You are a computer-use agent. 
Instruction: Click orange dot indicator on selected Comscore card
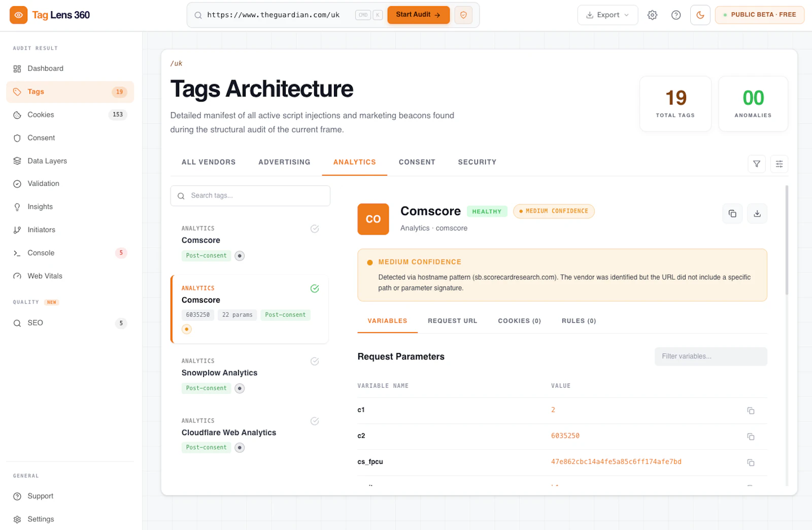point(187,329)
